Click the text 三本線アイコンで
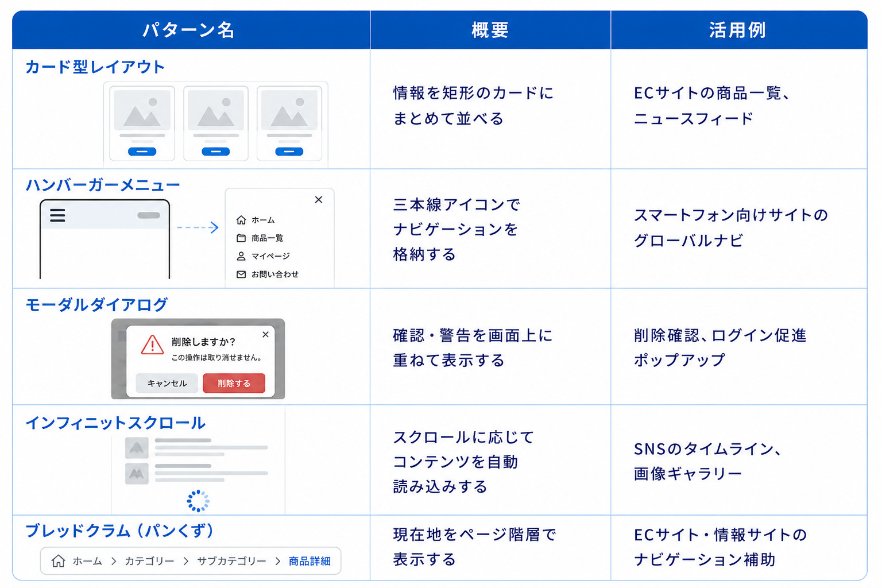This screenshot has height=588, width=882. click(x=457, y=204)
